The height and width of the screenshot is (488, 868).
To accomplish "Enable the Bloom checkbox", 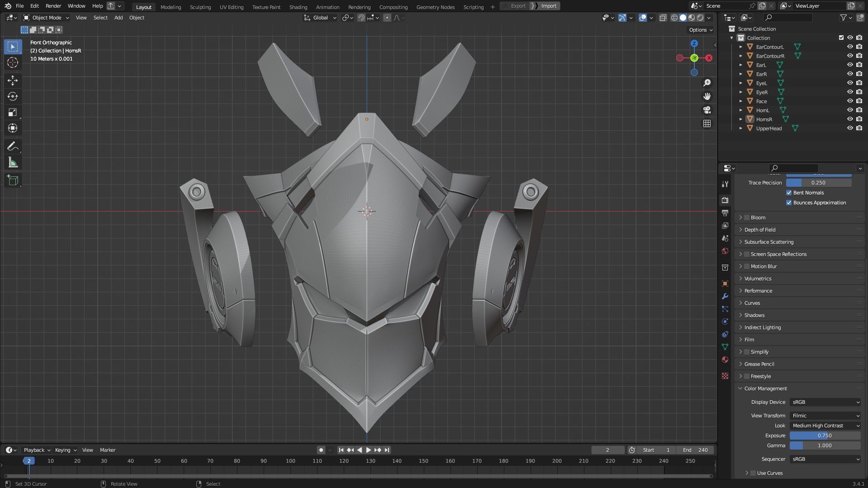I will pos(747,218).
